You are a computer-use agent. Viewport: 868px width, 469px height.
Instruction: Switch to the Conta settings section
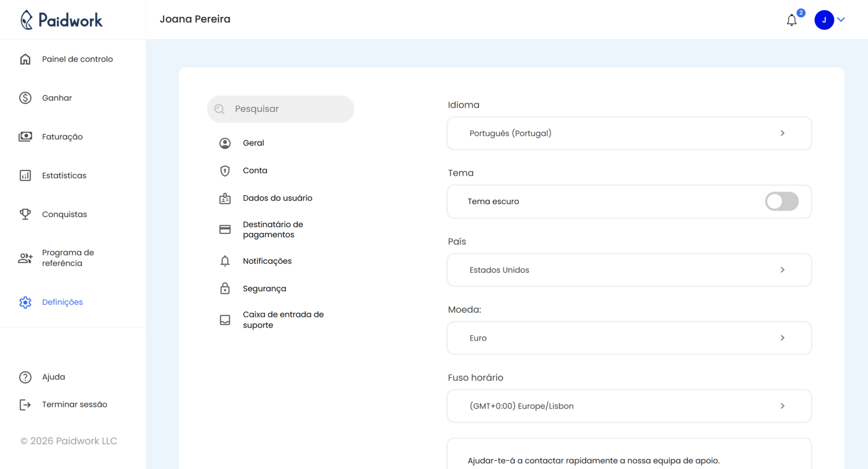(254, 170)
